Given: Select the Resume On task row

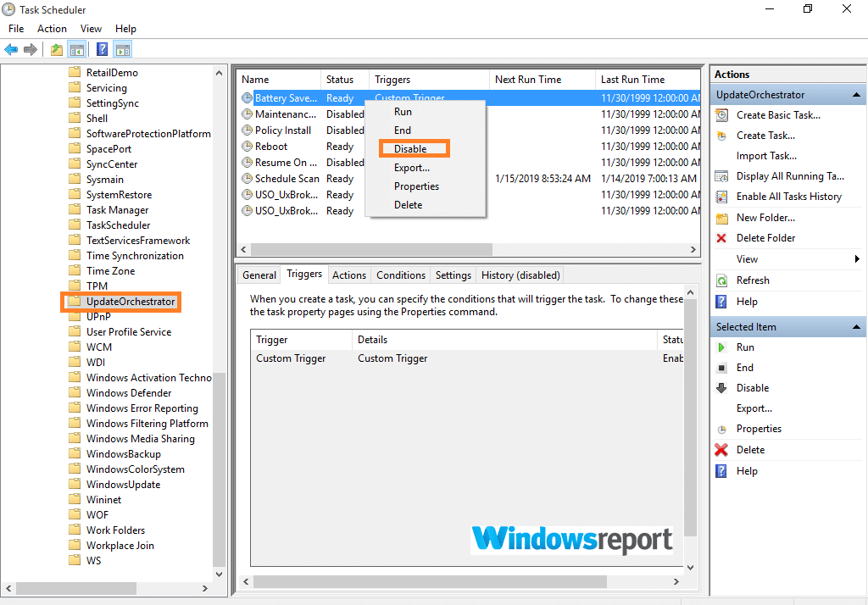Looking at the screenshot, I should click(x=468, y=163).
